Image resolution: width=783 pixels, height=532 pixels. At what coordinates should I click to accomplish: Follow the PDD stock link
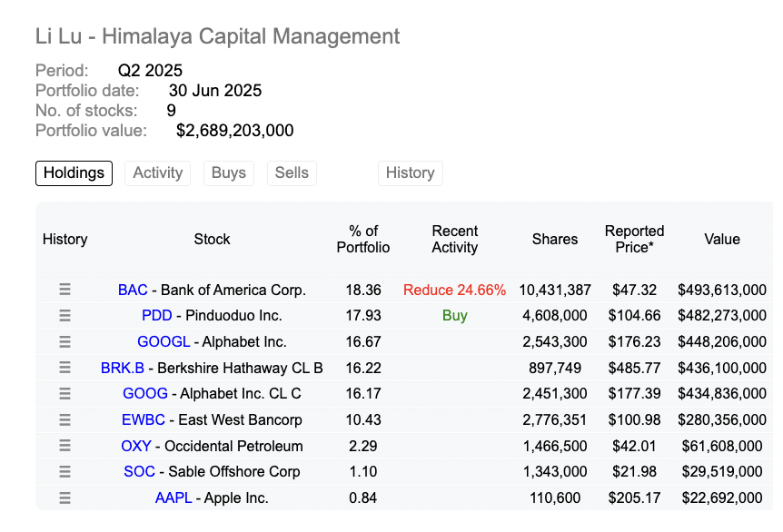156,316
